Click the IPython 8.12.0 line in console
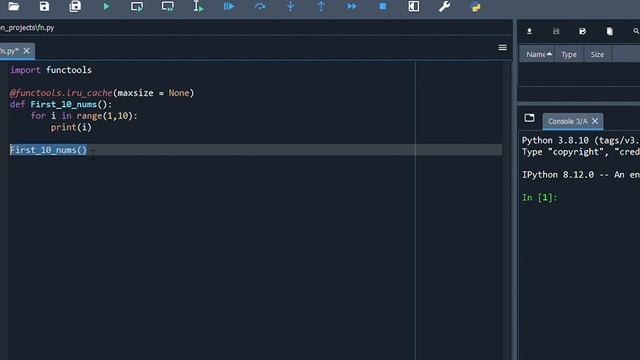This screenshot has height=360, width=640. coord(580,175)
